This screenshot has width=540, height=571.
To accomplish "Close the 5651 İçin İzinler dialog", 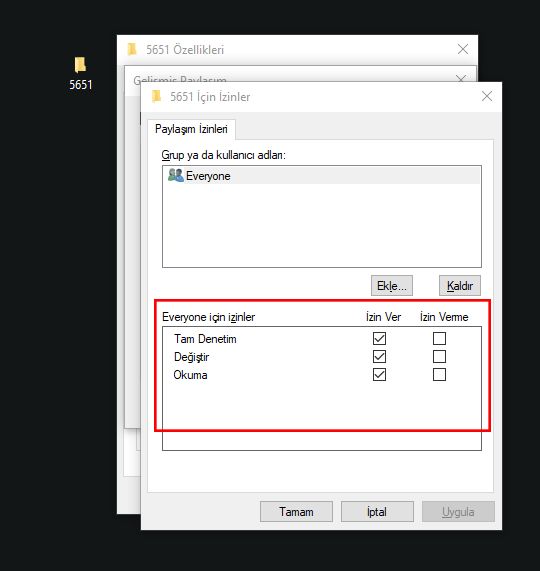I will tap(487, 96).
